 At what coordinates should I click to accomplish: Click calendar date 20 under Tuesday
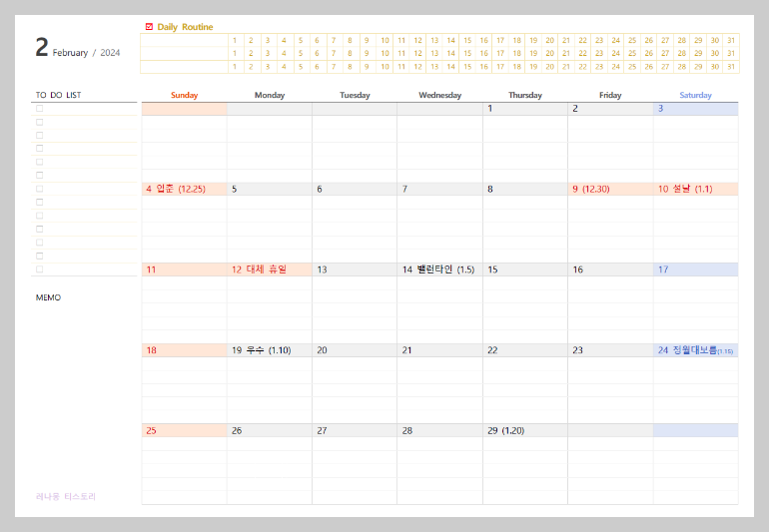322,350
